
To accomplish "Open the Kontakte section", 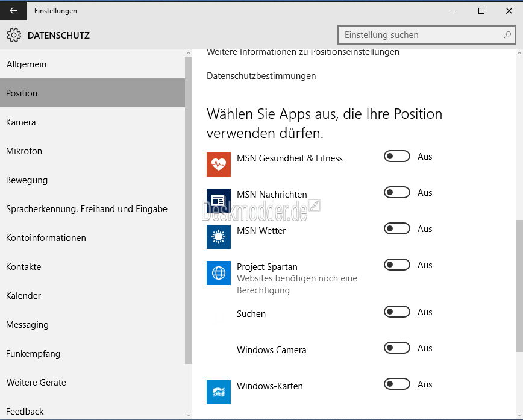I will (92, 267).
